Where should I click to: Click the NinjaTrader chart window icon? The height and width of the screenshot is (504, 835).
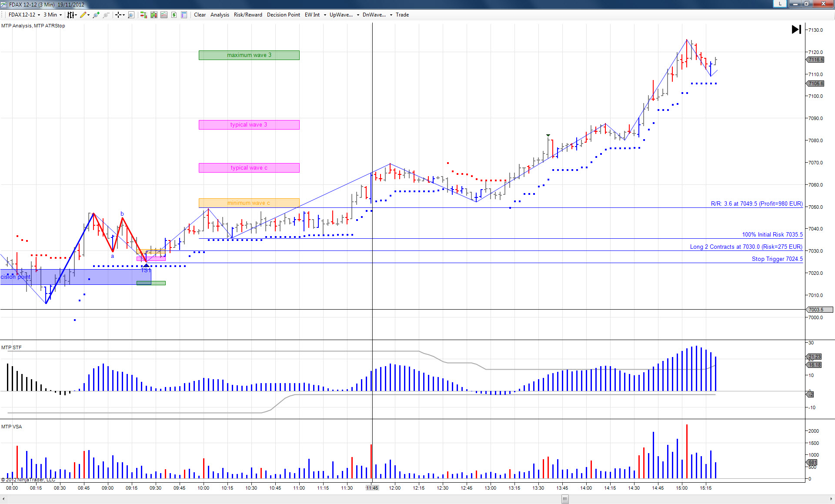click(x=4, y=4)
